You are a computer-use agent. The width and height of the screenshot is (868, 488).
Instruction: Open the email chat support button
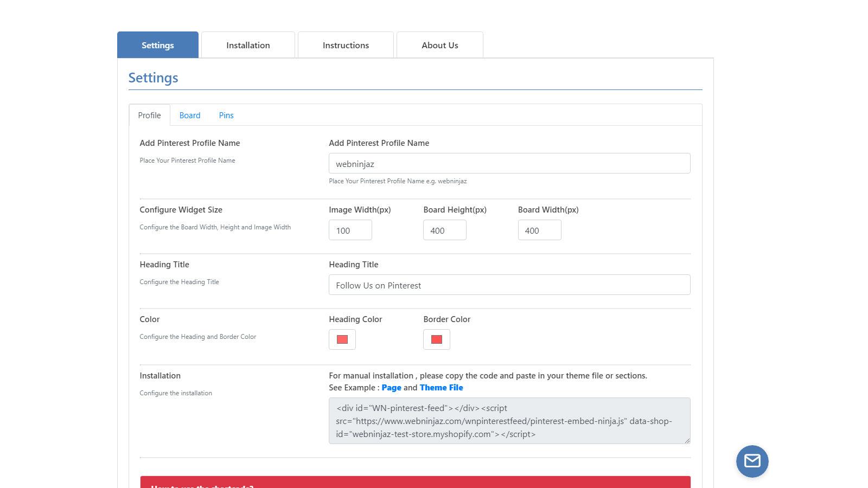(x=752, y=461)
